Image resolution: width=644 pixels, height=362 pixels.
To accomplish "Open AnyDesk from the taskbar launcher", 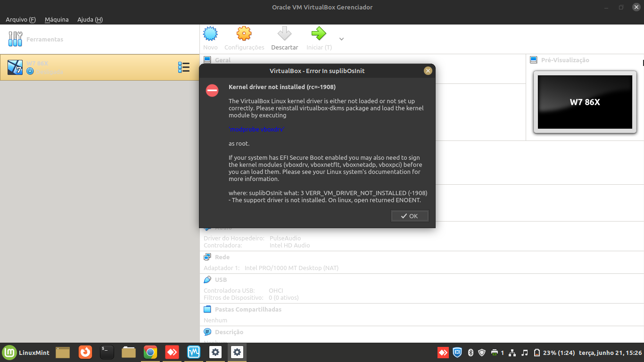I will click(172, 352).
